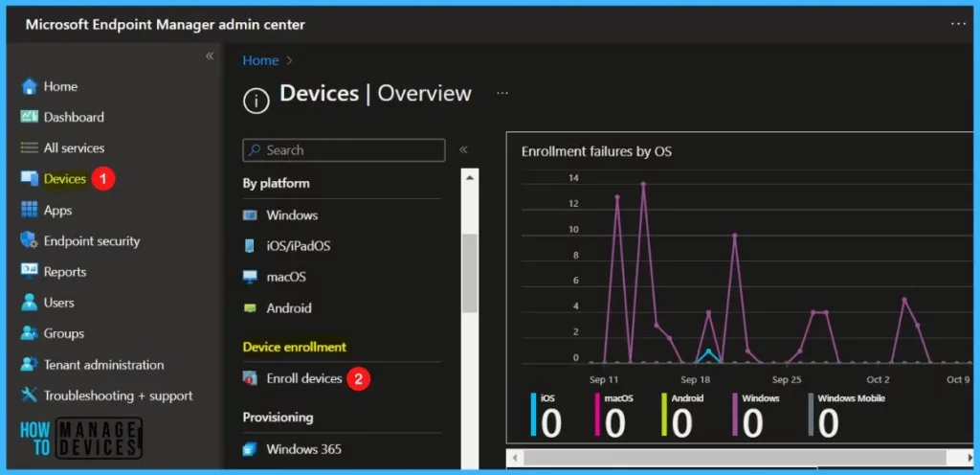
Task: Click the Microsoft Endpoint Manager admin center title
Action: pos(165,25)
